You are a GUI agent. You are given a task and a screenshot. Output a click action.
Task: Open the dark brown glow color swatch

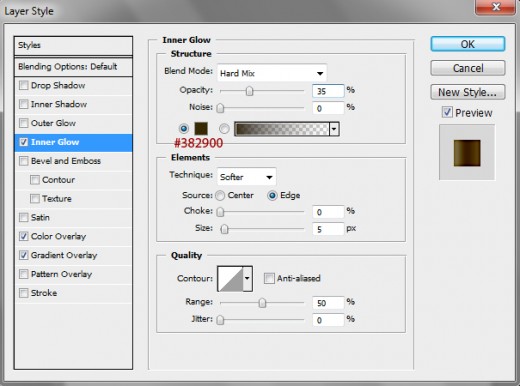[201, 129]
